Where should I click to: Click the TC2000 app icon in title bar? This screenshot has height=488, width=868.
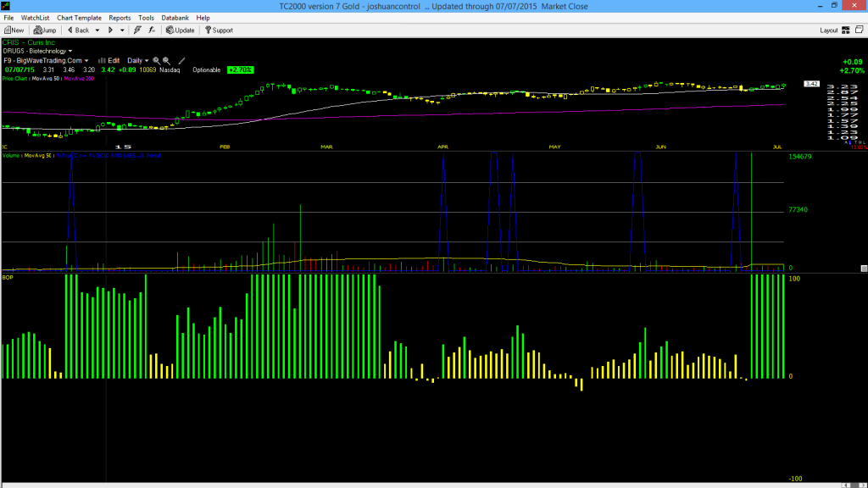coord(6,6)
